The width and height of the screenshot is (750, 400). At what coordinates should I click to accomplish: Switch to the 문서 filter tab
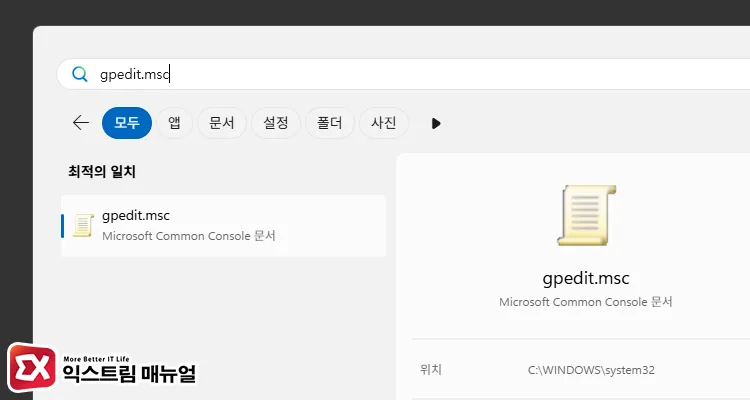point(222,123)
